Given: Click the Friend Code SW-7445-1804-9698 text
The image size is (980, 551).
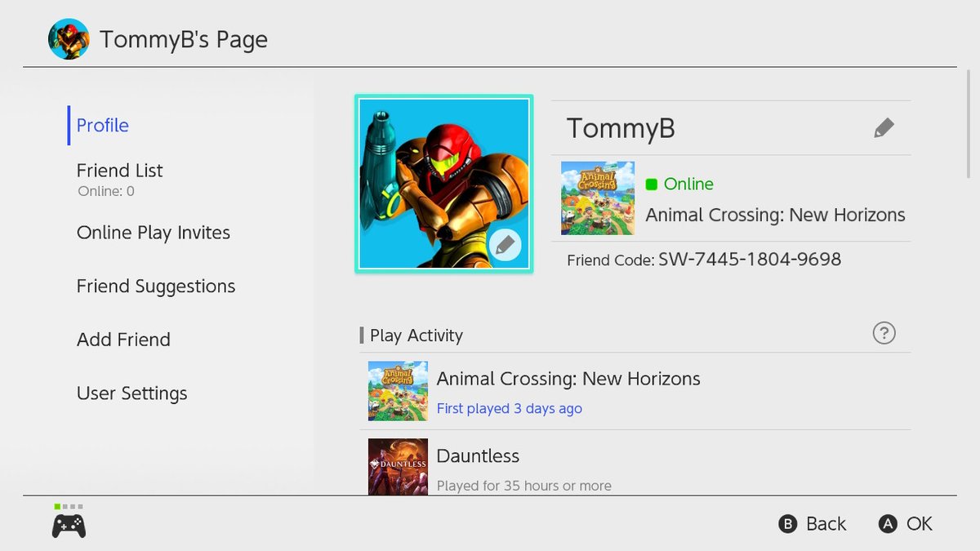Looking at the screenshot, I should coord(704,260).
